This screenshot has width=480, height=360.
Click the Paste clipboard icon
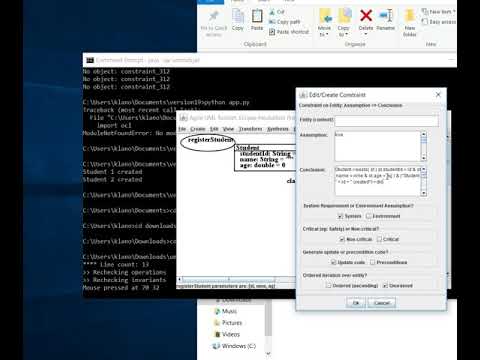click(257, 16)
